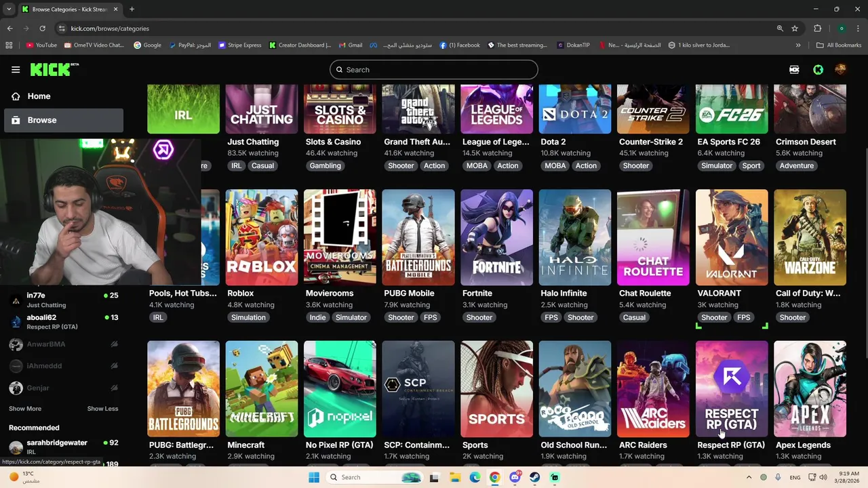Screen dimensions: 868x488
Task: Open the clock showing 9:19 AM
Action: coord(848,477)
